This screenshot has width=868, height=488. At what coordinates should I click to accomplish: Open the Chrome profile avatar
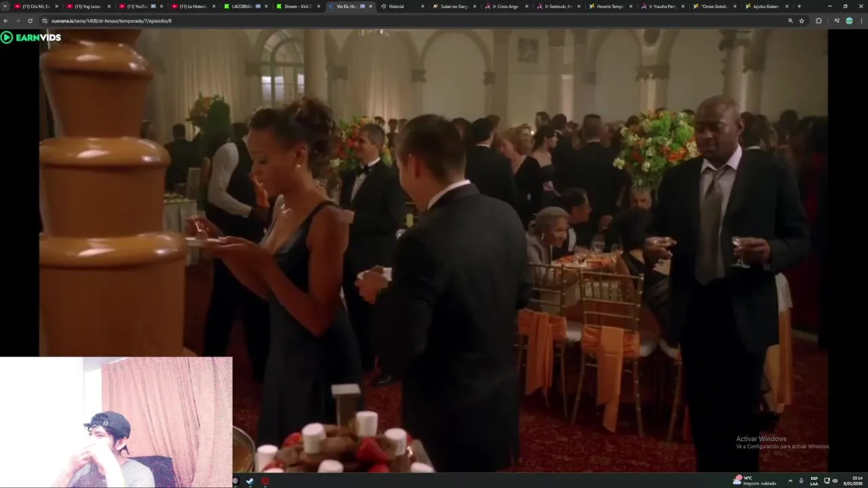(x=849, y=21)
